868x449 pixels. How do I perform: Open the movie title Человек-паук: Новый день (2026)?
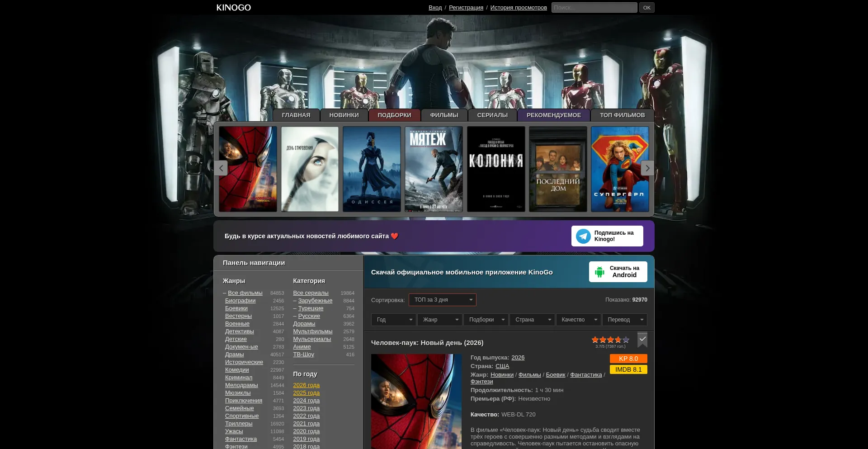pyautogui.click(x=427, y=343)
